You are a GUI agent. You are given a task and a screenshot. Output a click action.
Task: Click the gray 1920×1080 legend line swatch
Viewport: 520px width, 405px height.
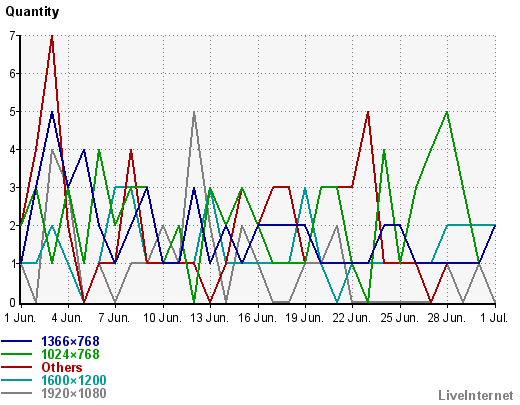pos(17,393)
